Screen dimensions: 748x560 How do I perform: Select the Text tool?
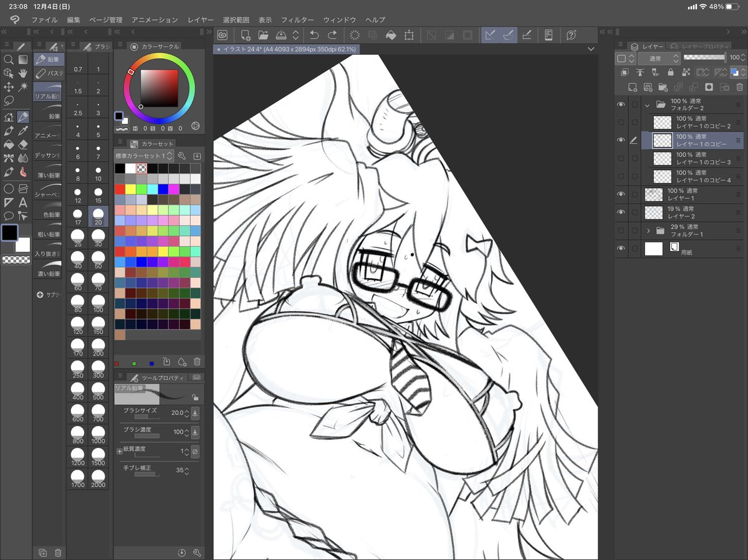click(x=23, y=202)
